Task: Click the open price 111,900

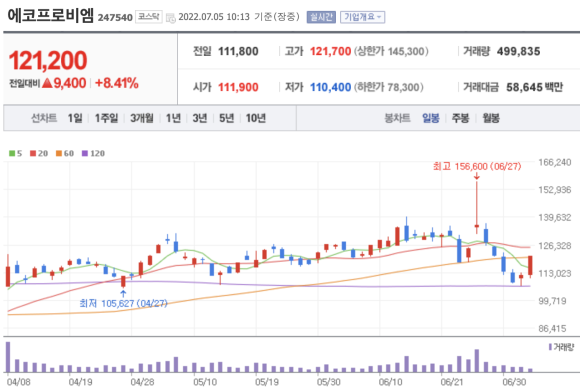Action: coord(238,87)
